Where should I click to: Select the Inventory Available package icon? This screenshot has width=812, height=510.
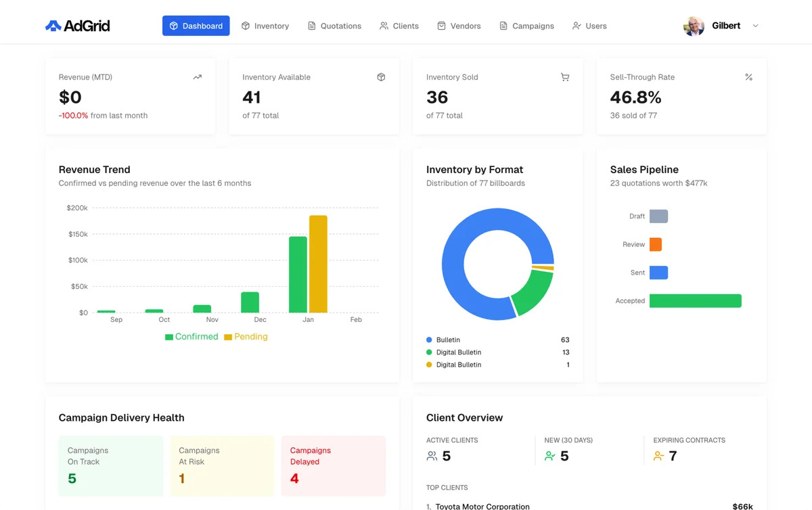[x=381, y=77]
